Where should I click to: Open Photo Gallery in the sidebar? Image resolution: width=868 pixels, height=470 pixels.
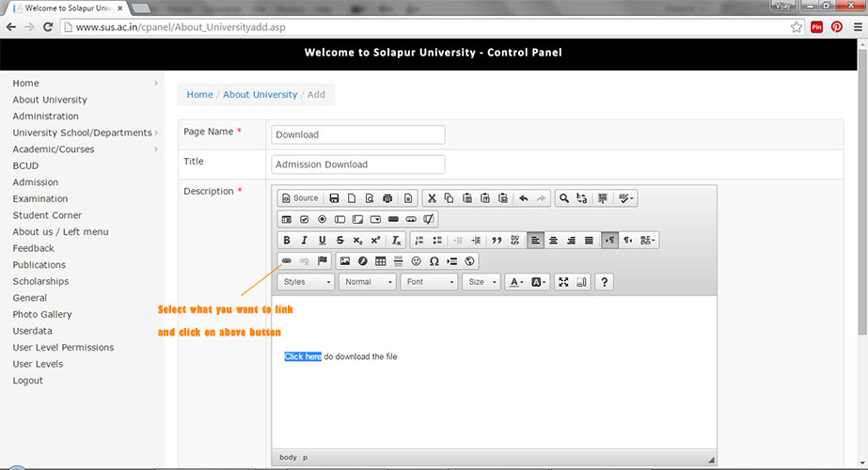[x=42, y=315]
